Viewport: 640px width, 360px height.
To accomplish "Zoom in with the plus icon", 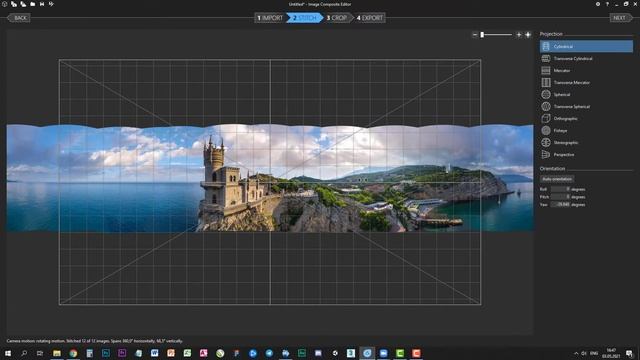I will coord(519,35).
